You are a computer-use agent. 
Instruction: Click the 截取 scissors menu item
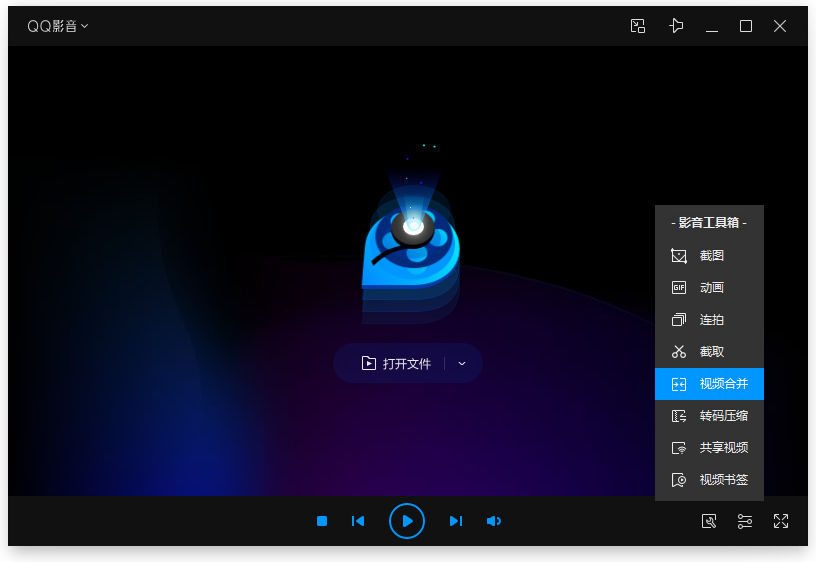point(710,352)
